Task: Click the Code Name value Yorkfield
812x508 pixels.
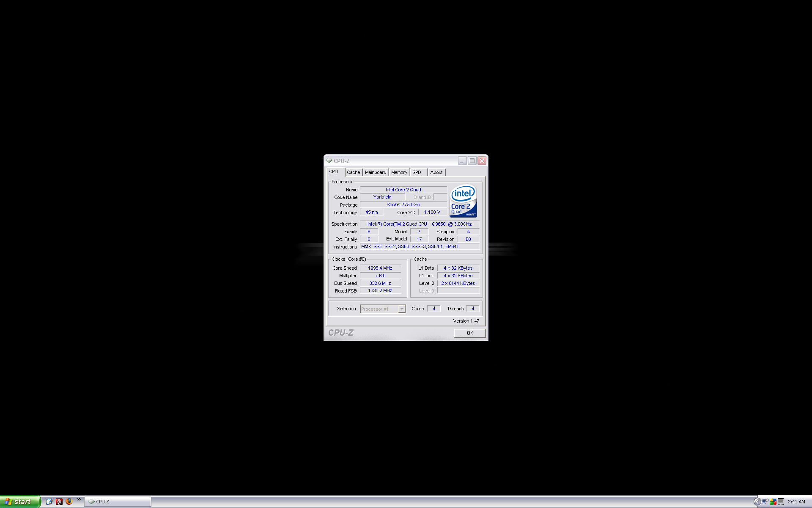Action: [382, 197]
